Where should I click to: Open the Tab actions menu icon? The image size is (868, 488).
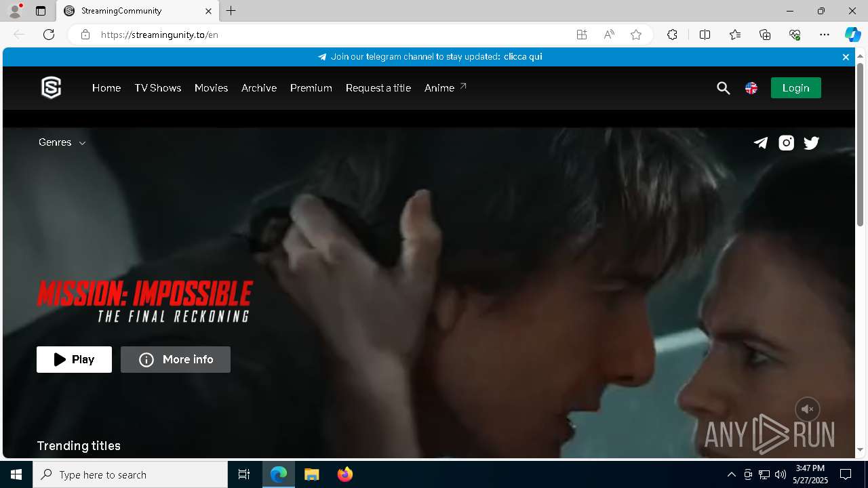[41, 11]
